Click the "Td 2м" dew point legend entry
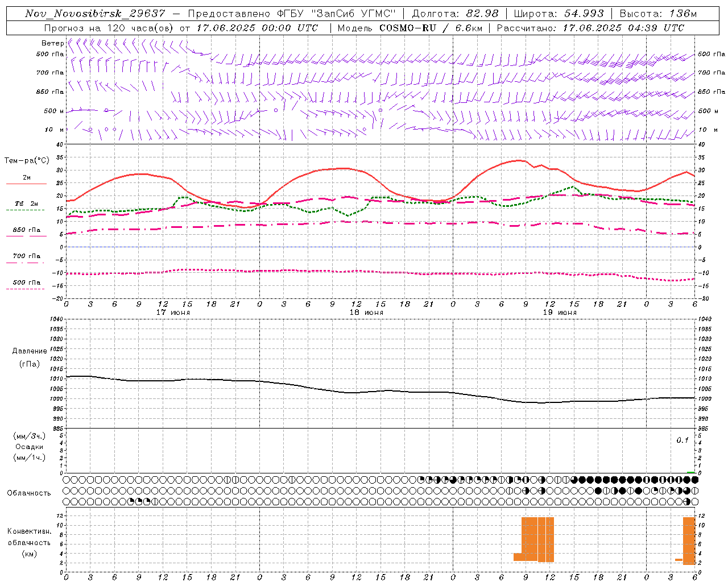The image size is (728, 582). (x=26, y=203)
